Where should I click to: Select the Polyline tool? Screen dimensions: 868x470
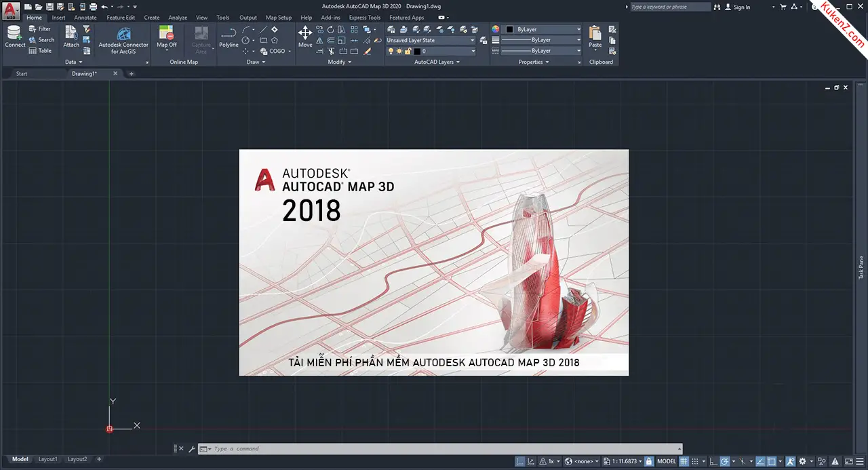[x=229, y=37]
